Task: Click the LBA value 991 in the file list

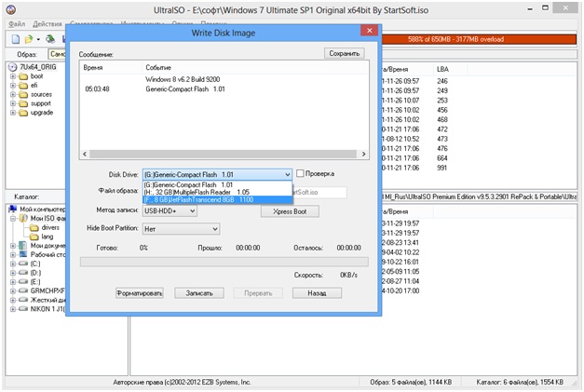Action: [442, 168]
